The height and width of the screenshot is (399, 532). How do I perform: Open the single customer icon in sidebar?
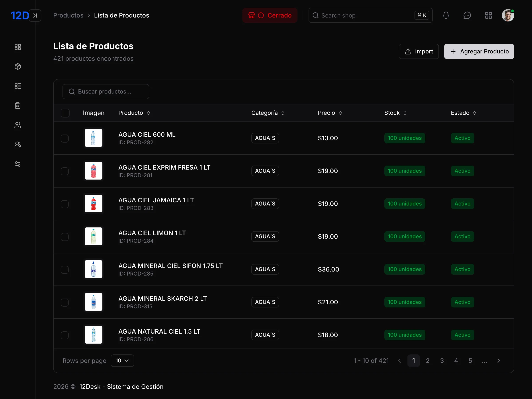tap(18, 144)
